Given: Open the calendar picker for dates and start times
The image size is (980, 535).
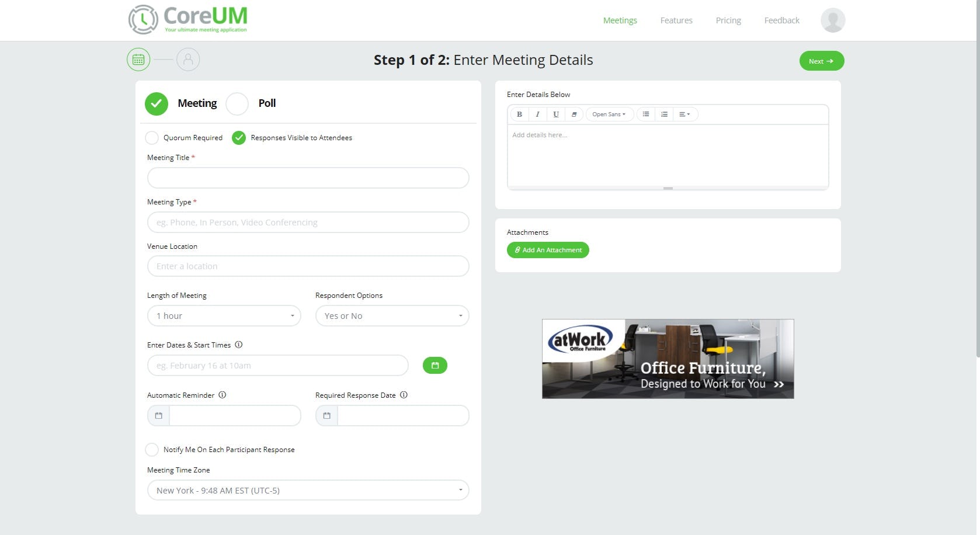Looking at the screenshot, I should [435, 365].
